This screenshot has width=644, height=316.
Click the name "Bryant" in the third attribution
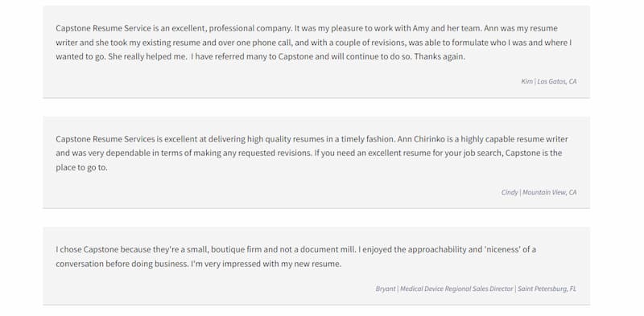point(386,289)
